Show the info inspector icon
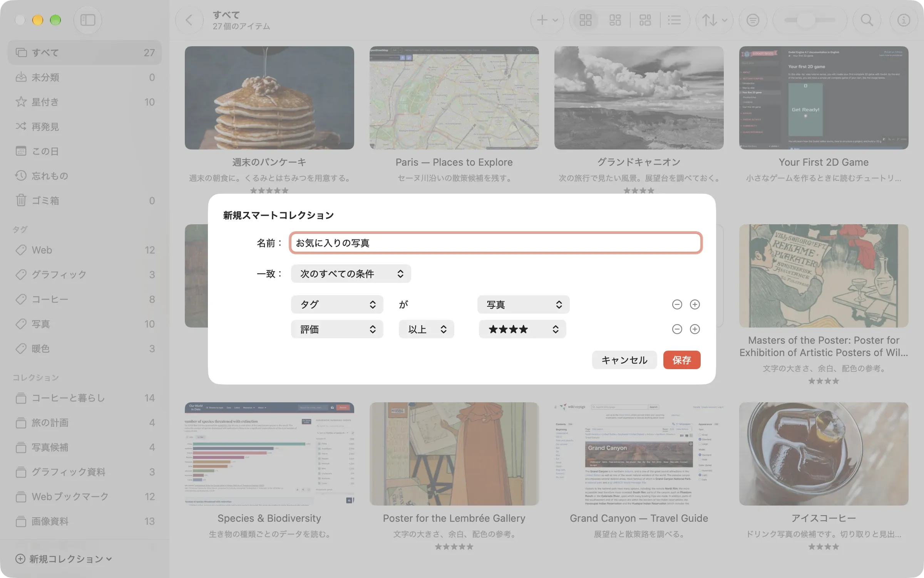This screenshot has width=924, height=578. click(904, 20)
